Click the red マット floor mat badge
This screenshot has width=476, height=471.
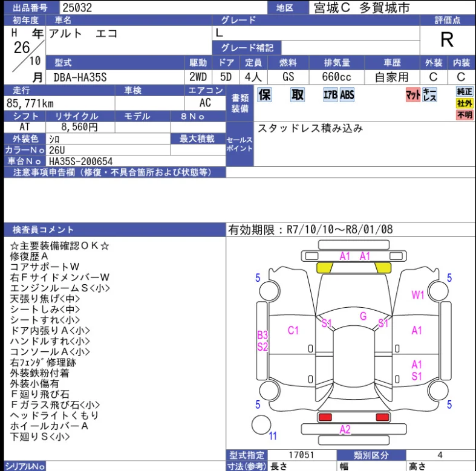pyautogui.click(x=412, y=95)
